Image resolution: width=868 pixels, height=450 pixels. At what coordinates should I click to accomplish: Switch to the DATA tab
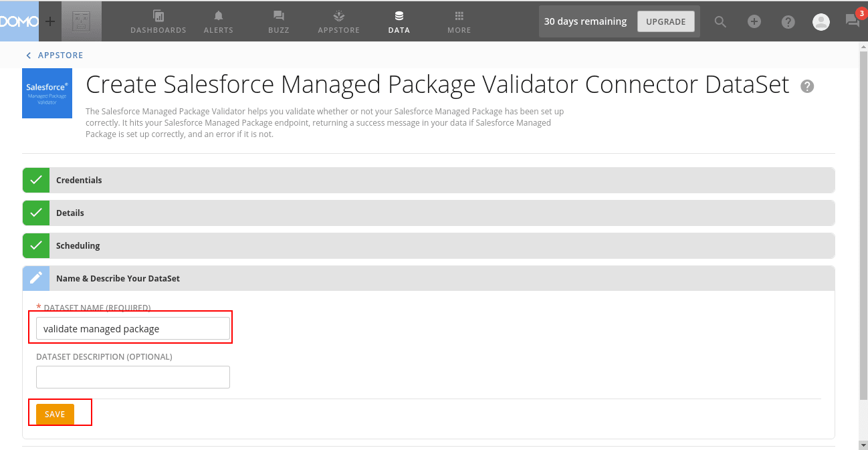399,21
